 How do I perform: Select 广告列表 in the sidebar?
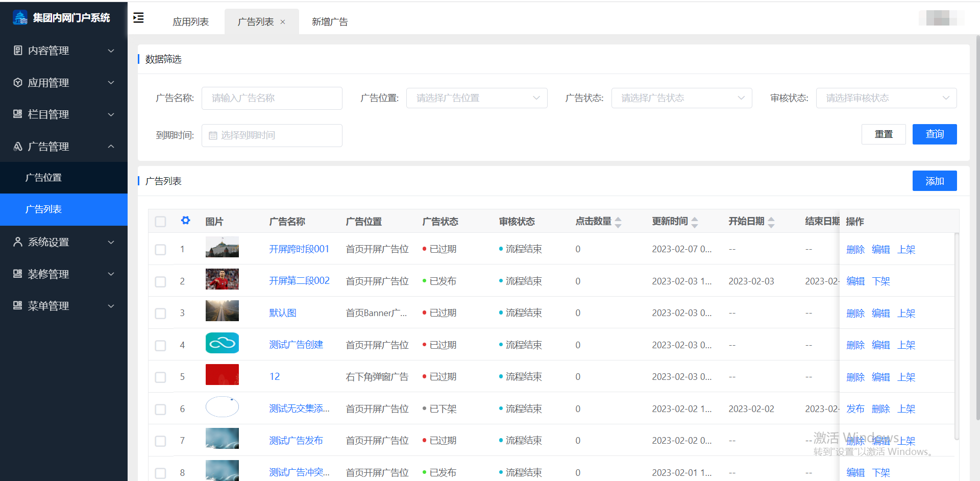[64, 209]
